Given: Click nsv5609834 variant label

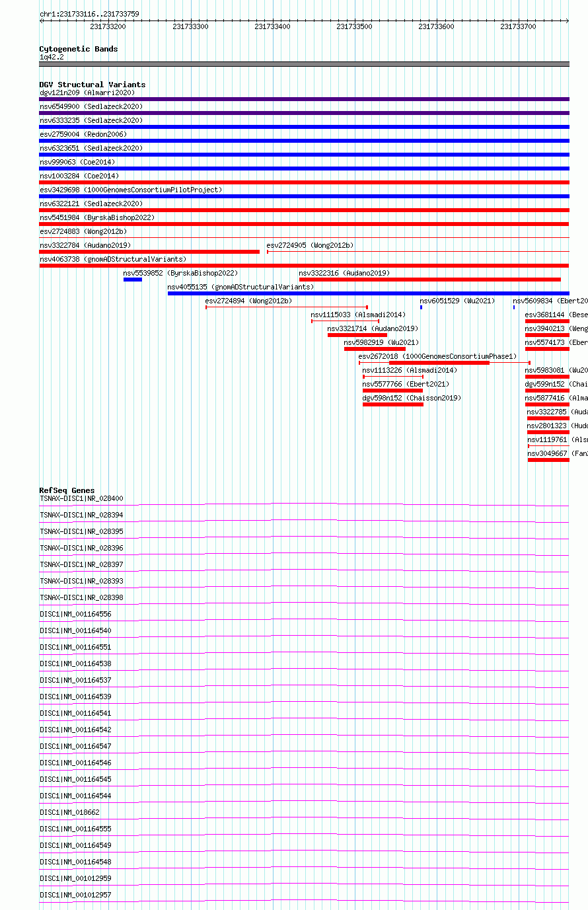Looking at the screenshot, I should [x=550, y=301].
